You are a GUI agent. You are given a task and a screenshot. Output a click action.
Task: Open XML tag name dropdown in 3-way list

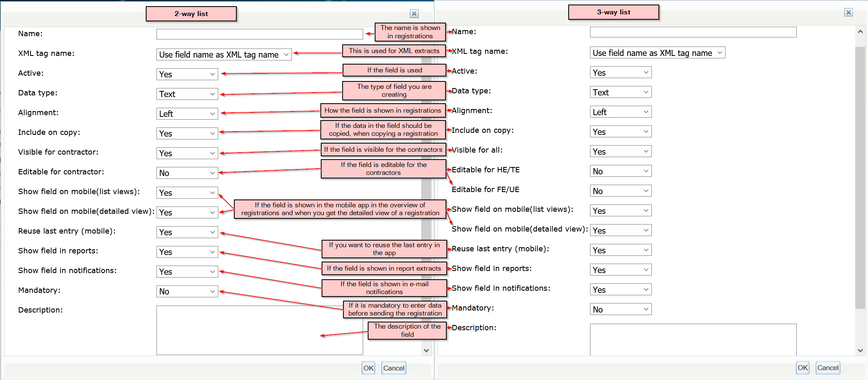[658, 53]
